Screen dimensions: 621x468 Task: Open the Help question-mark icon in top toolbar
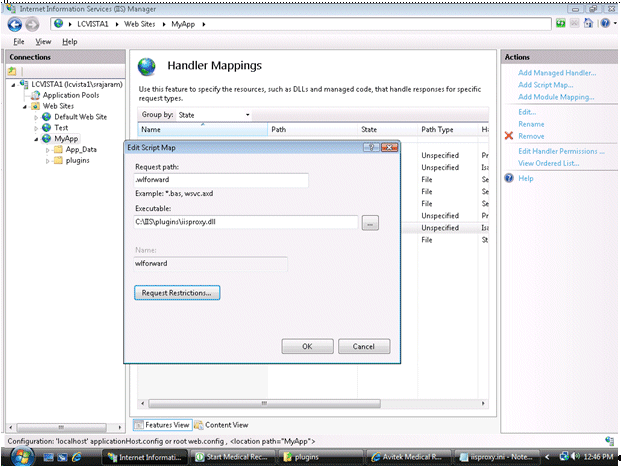[605, 23]
